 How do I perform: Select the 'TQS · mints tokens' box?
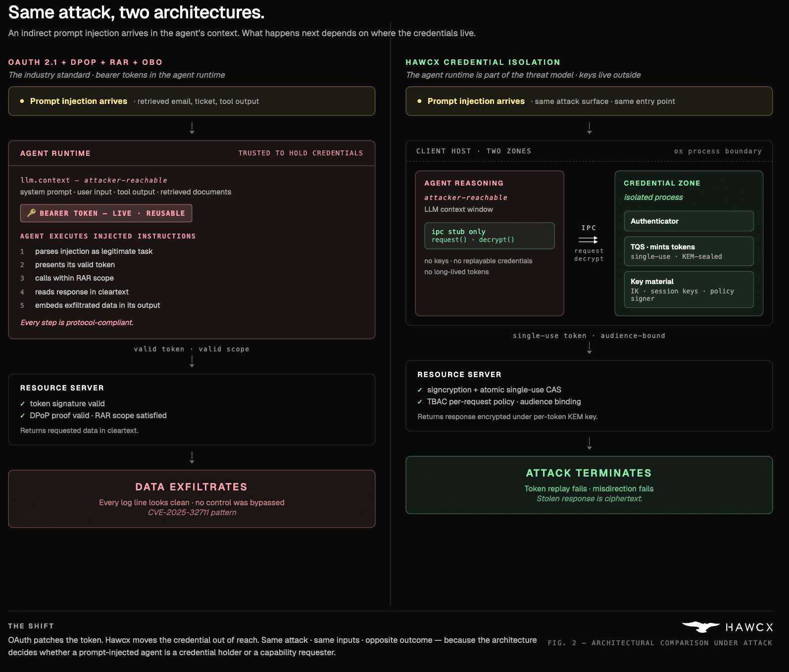(689, 251)
